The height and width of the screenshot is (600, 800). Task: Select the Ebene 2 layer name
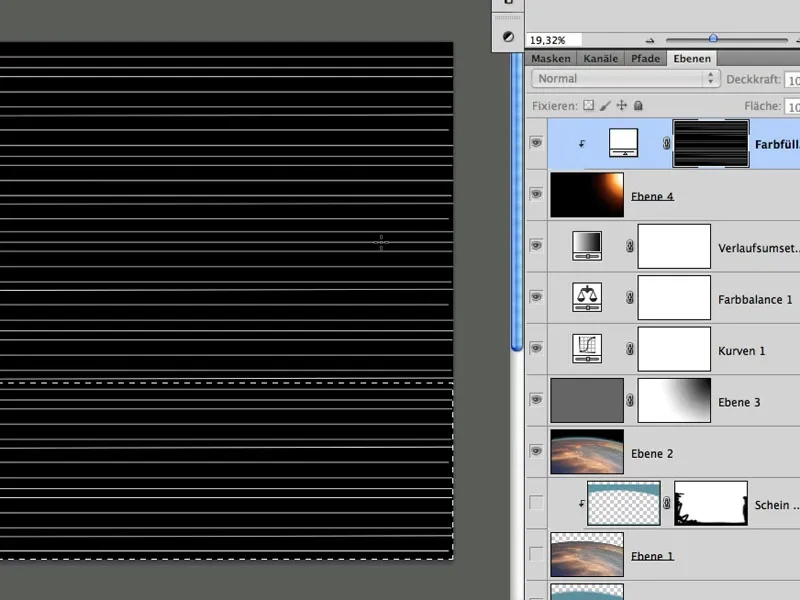(x=652, y=454)
